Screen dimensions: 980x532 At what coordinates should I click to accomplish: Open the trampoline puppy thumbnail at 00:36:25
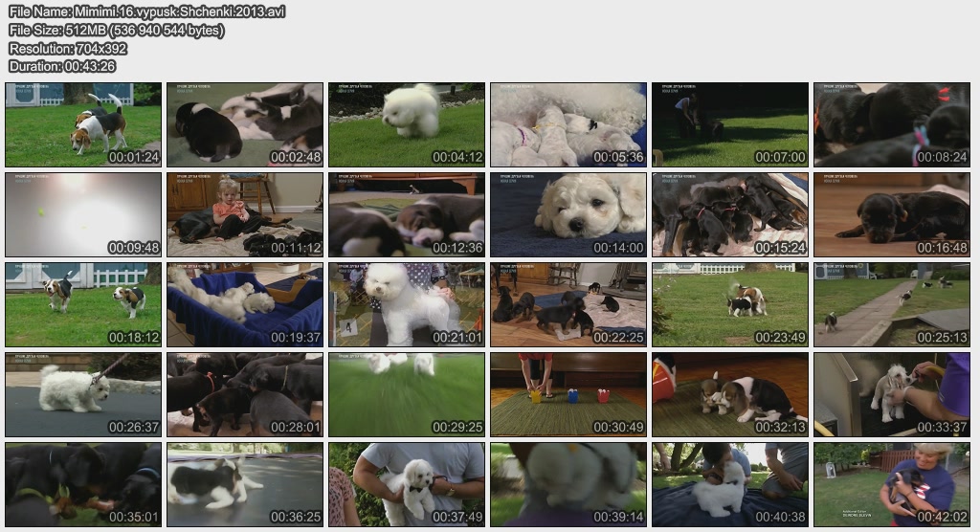click(245, 484)
